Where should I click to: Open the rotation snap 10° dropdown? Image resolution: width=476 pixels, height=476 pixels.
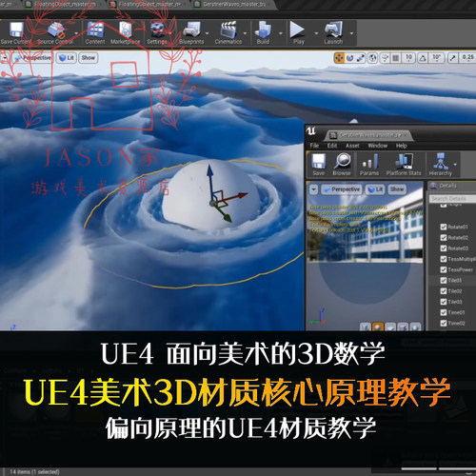(436, 58)
